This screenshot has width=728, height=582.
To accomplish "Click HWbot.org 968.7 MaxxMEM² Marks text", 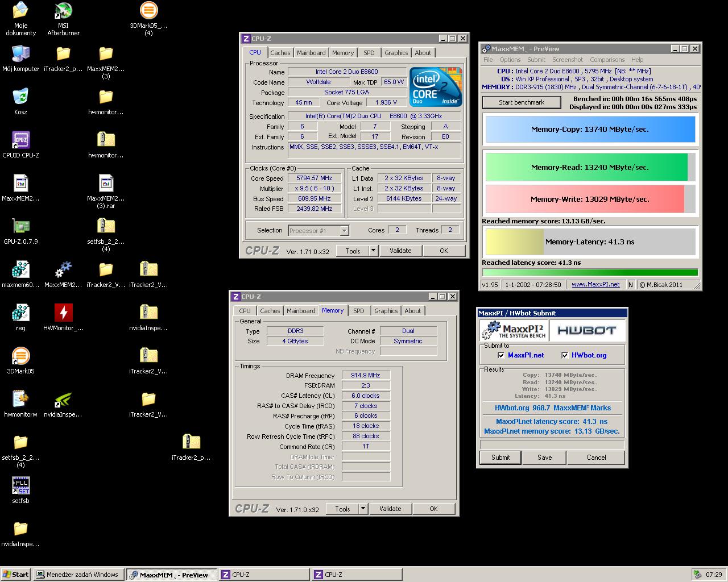I will (553, 408).
